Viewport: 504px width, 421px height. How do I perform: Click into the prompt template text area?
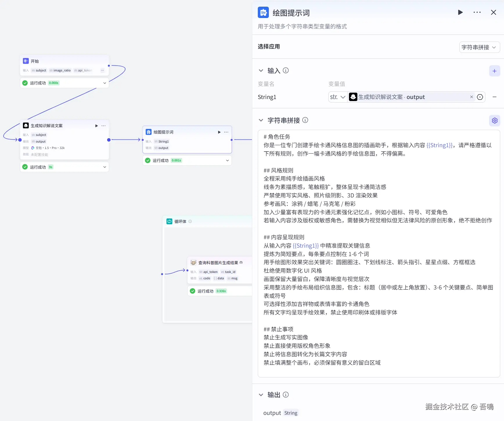click(379, 253)
